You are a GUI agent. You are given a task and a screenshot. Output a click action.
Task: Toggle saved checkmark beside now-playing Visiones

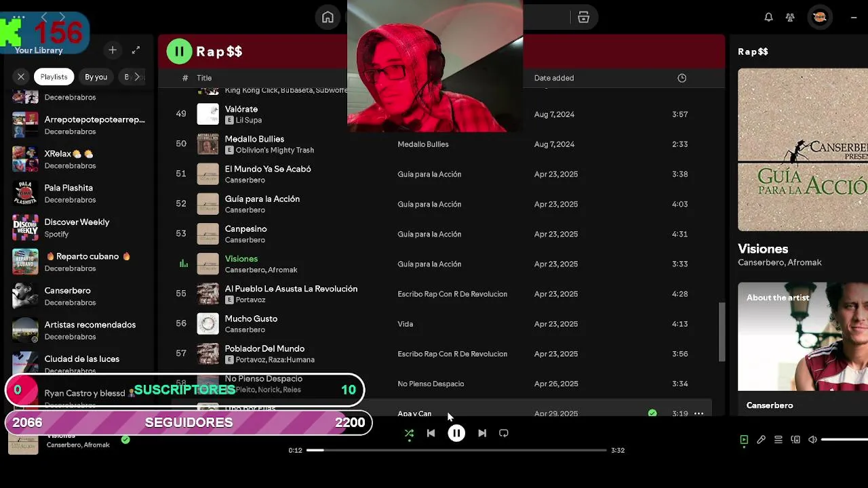pos(125,439)
